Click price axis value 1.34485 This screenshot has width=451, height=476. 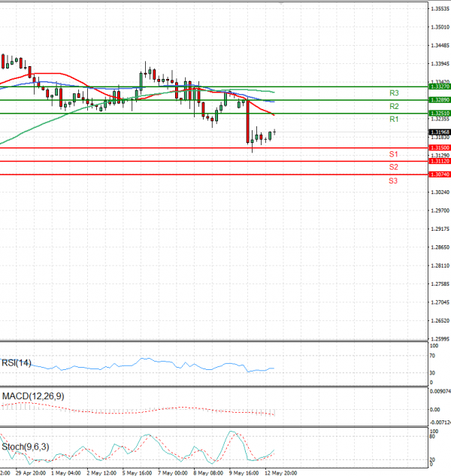coord(440,46)
